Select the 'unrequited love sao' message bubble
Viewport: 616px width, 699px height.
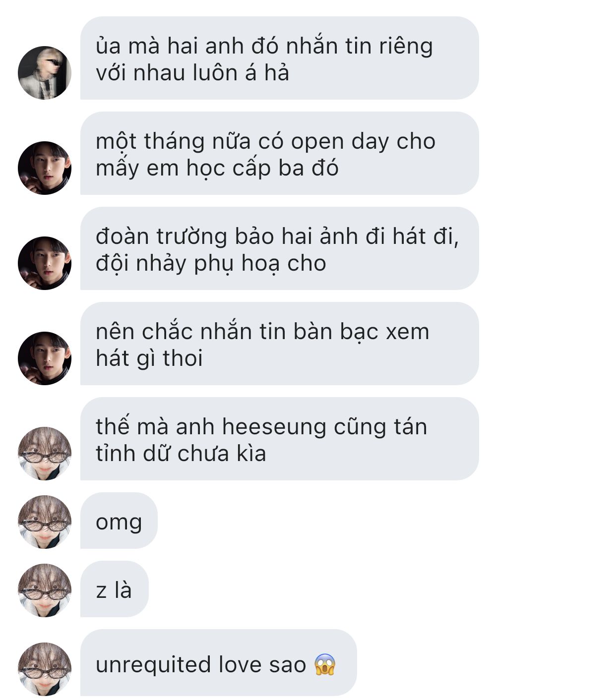219,663
